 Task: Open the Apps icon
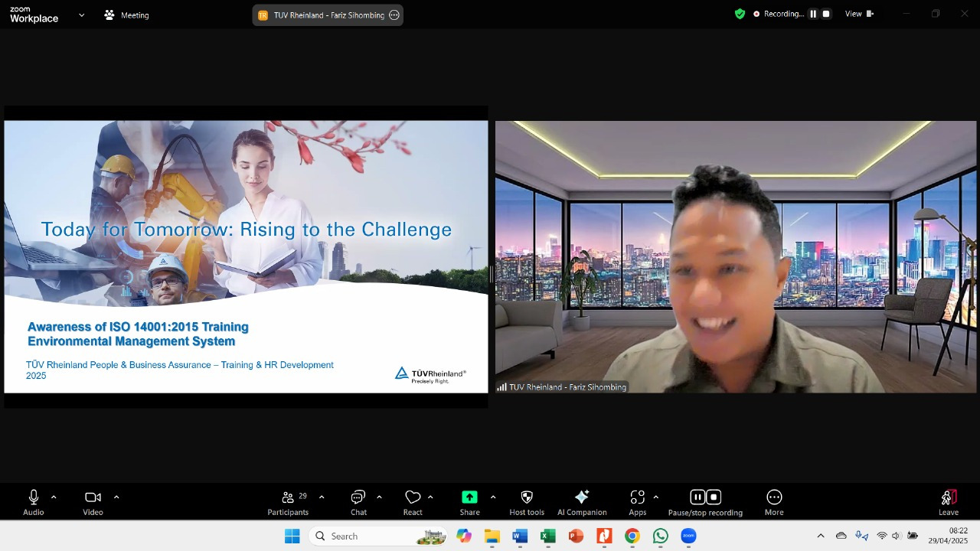coord(638,497)
